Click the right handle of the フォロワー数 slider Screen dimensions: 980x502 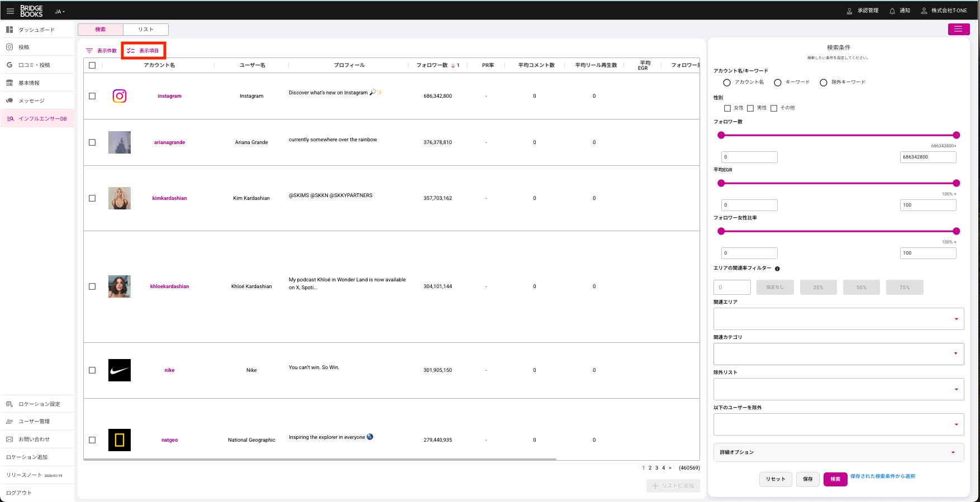(956, 135)
